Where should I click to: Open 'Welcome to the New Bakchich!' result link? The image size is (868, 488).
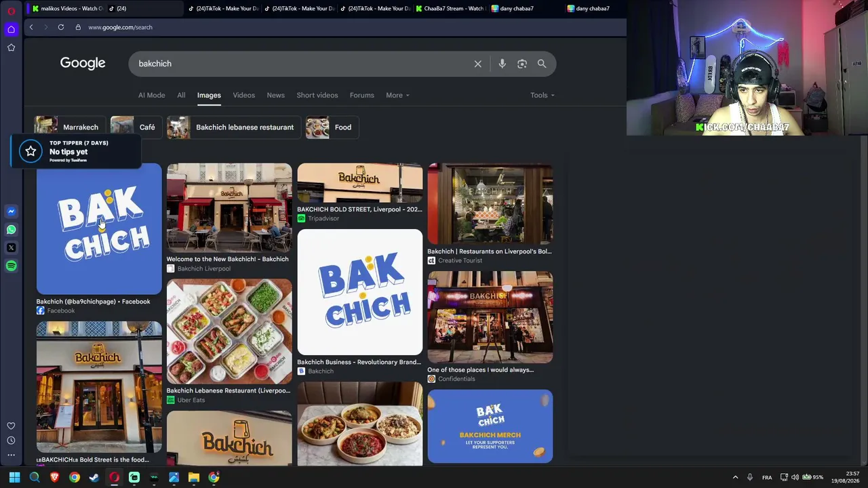(228, 259)
